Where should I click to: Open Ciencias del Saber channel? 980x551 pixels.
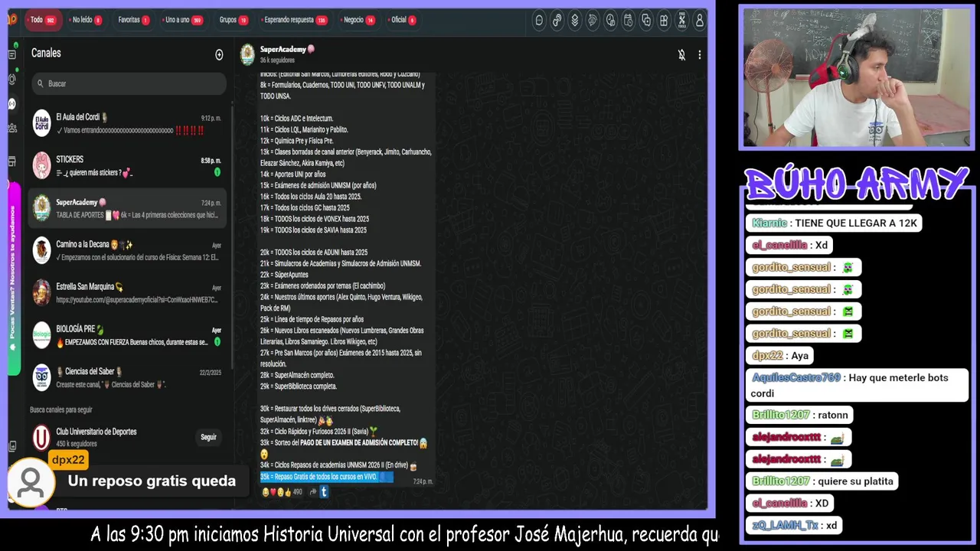[x=128, y=378]
